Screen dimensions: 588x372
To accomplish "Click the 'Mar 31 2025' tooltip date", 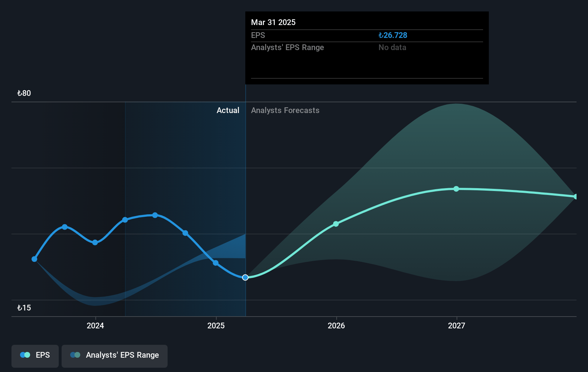I will [273, 22].
